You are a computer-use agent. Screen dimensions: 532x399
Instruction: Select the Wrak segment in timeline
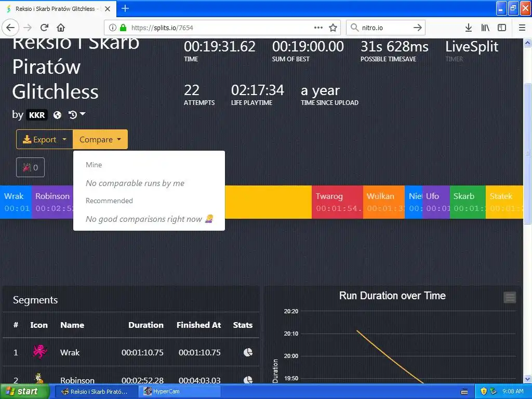pyautogui.click(x=16, y=202)
